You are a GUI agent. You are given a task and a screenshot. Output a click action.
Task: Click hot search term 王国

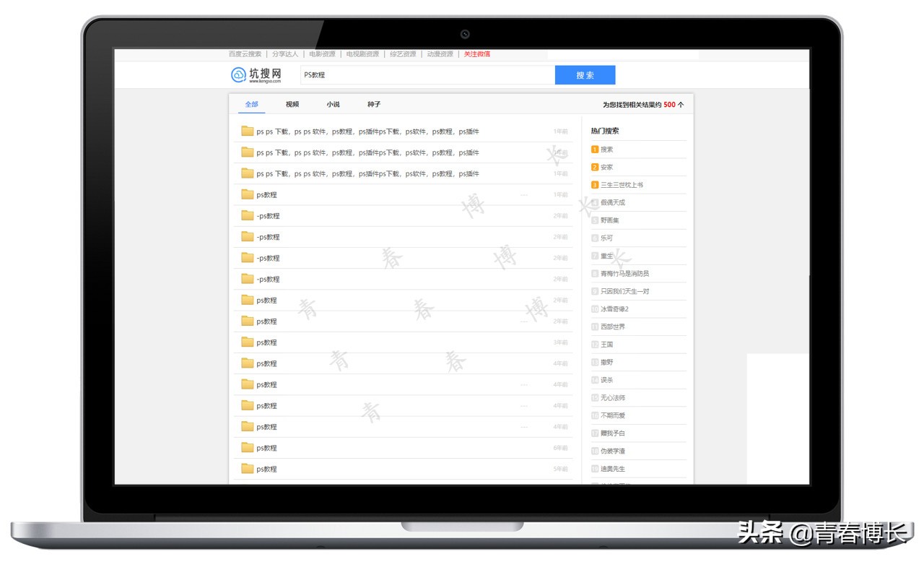click(607, 345)
